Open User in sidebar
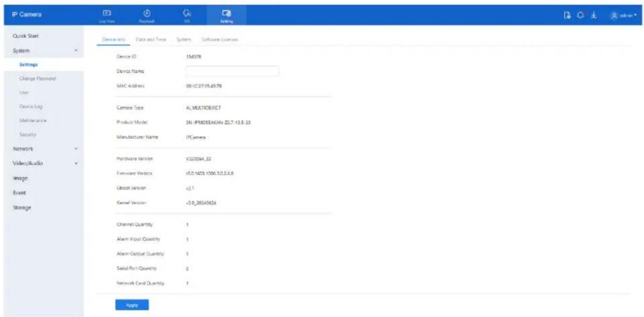Screen dimensions: 644x317 (x=23, y=93)
